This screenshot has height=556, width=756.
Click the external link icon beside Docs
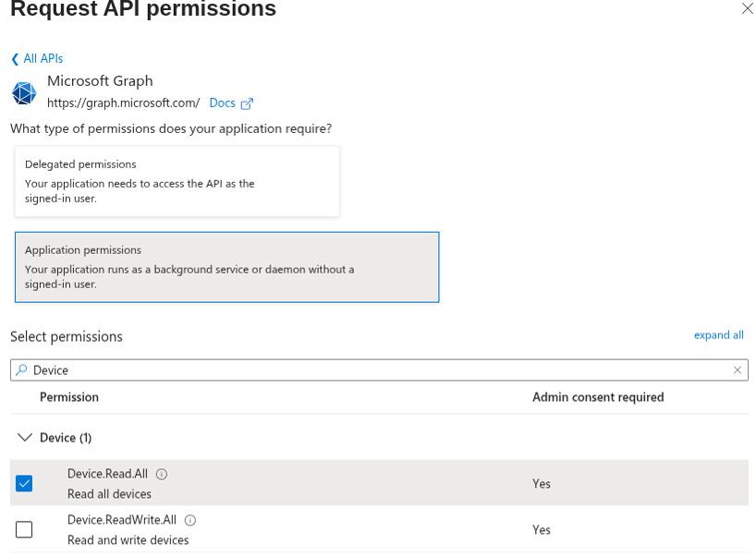(247, 103)
